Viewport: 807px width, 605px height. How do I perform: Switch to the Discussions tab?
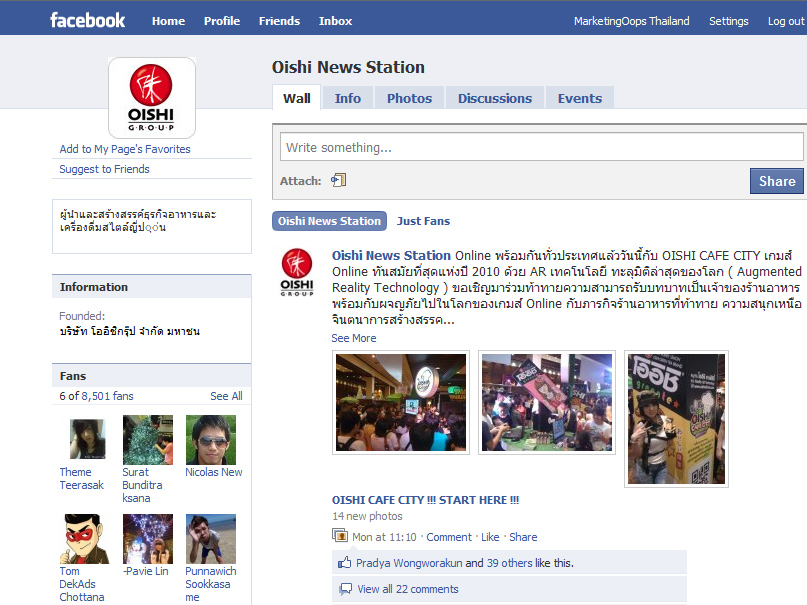coord(495,98)
